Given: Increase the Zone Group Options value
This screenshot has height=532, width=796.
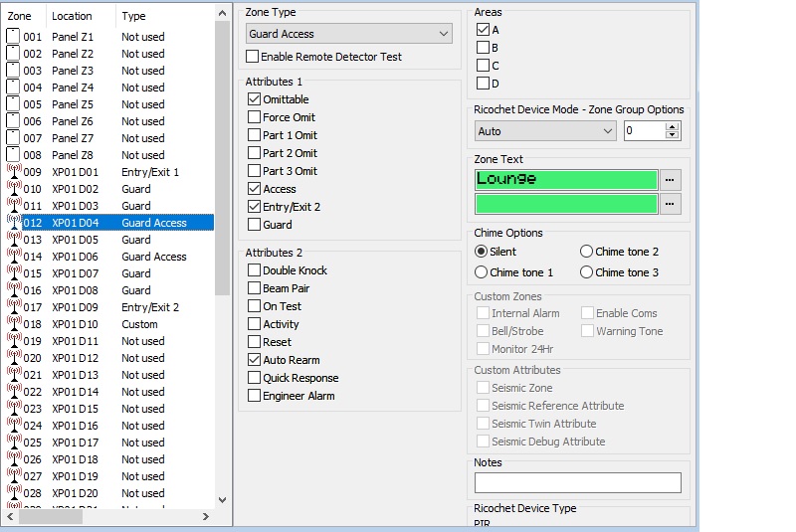Looking at the screenshot, I should [673, 126].
